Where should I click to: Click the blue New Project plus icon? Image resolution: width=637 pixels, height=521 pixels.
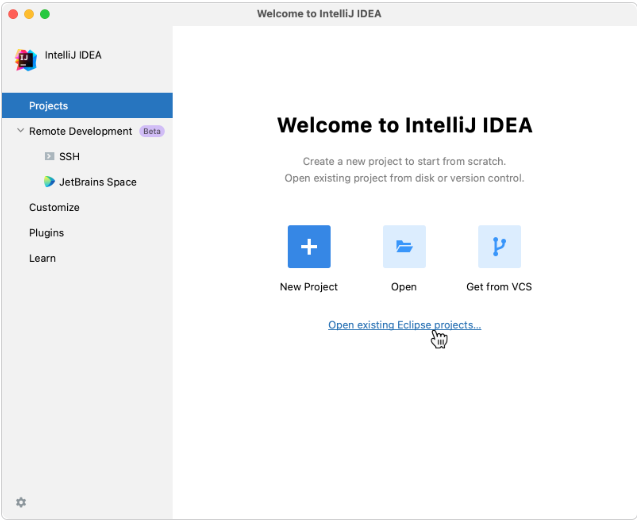(x=309, y=246)
